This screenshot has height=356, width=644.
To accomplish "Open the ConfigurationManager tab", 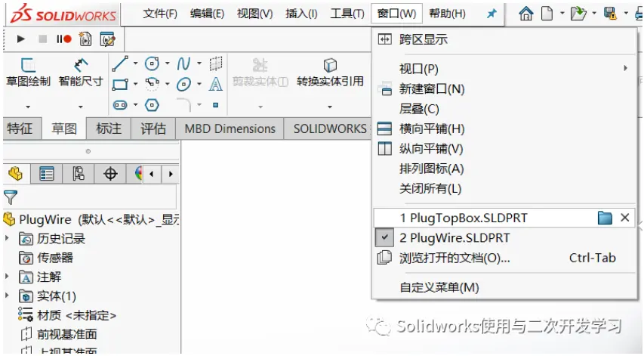I will pyautogui.click(x=79, y=174).
